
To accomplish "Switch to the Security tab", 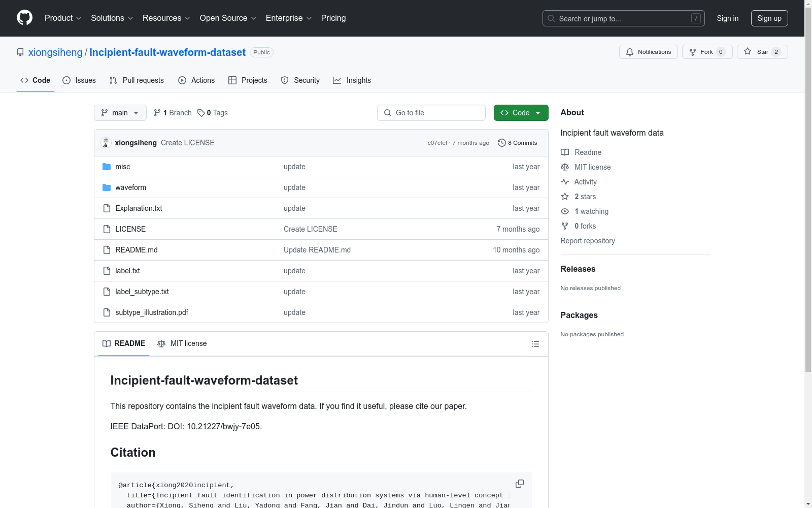I will (300, 80).
